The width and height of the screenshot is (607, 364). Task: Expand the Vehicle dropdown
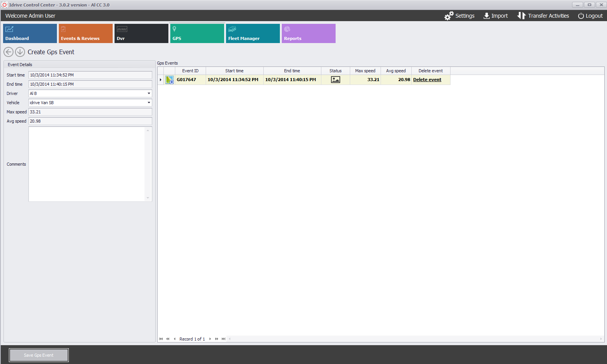pos(149,103)
